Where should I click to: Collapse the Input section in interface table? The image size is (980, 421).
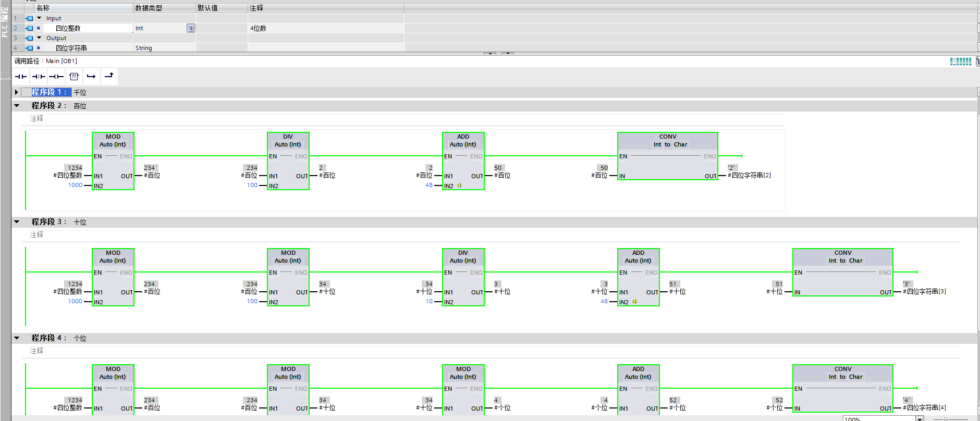pyautogui.click(x=39, y=18)
